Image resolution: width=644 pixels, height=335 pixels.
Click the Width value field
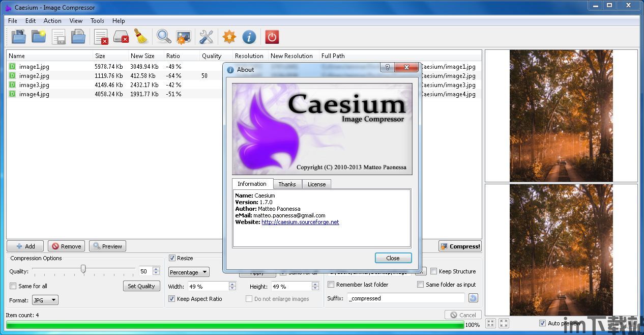208,286
